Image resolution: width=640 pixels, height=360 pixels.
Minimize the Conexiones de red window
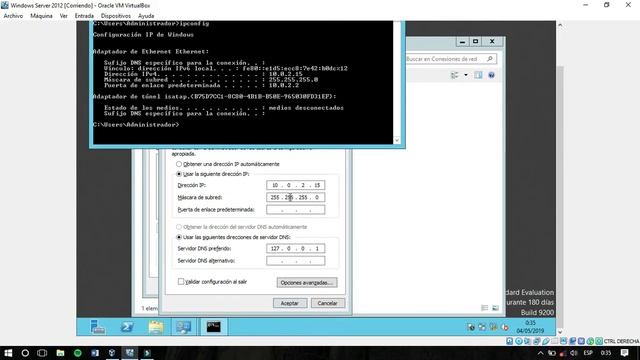pos(462,42)
